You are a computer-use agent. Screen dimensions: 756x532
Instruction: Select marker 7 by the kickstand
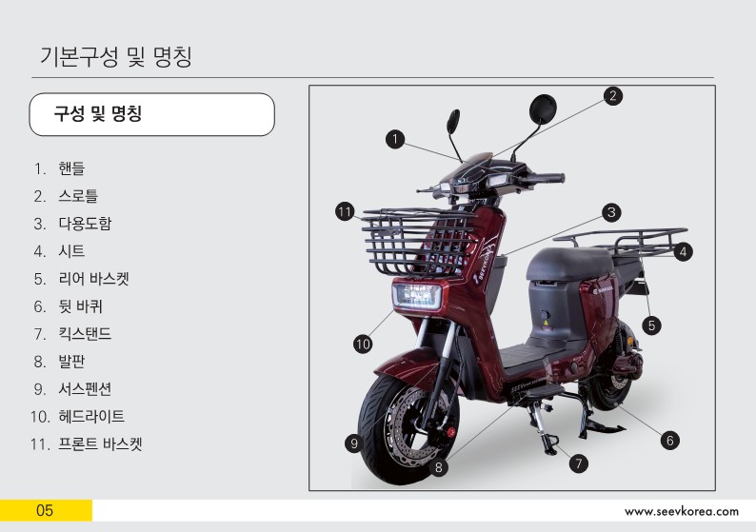(579, 463)
